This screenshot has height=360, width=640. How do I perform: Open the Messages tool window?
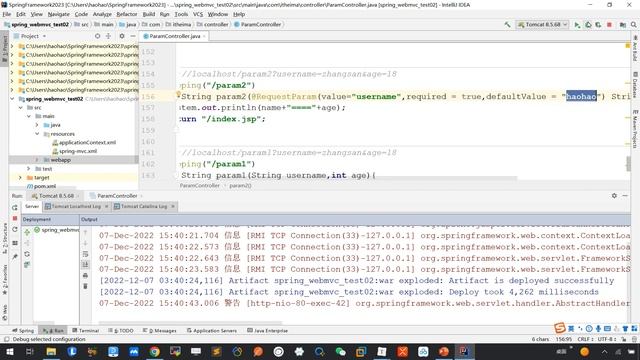160,331
